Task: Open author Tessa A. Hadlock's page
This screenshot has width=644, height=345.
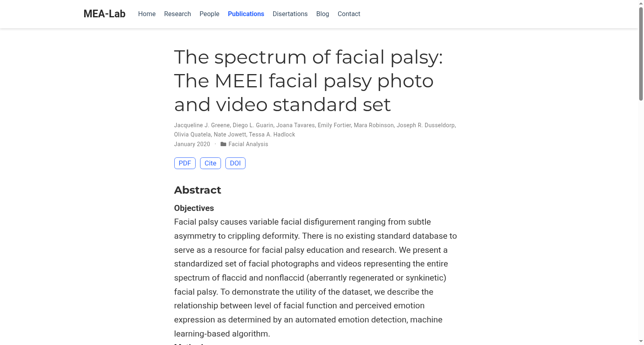Action: pos(272,134)
